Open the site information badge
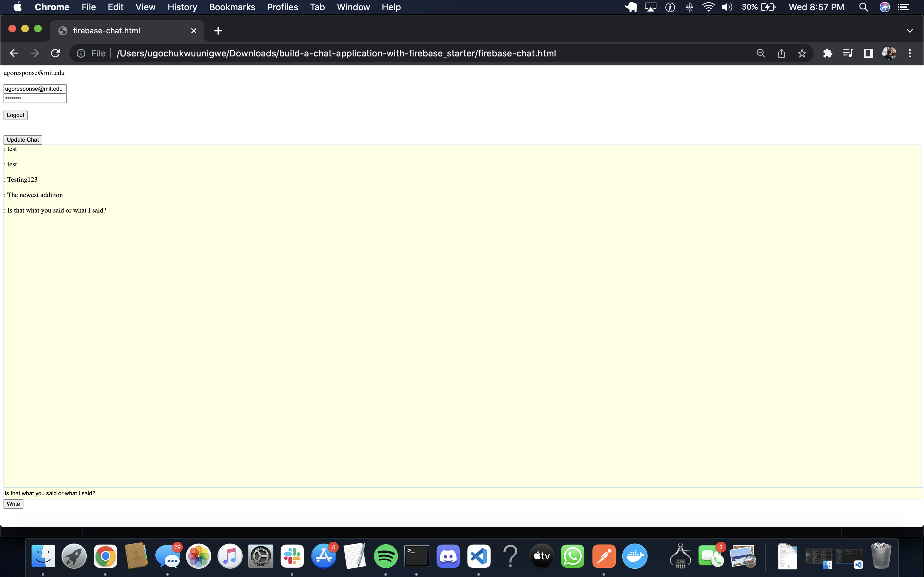This screenshot has height=577, width=924. 81,53
